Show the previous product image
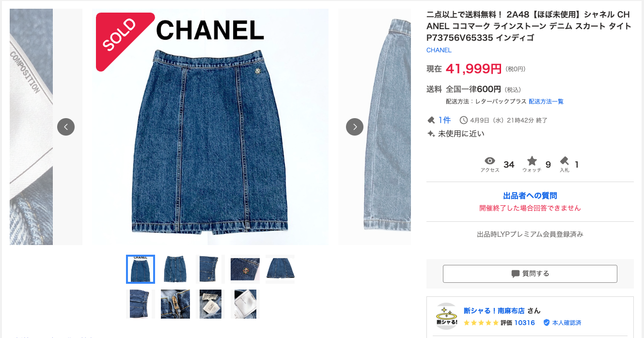 point(66,127)
